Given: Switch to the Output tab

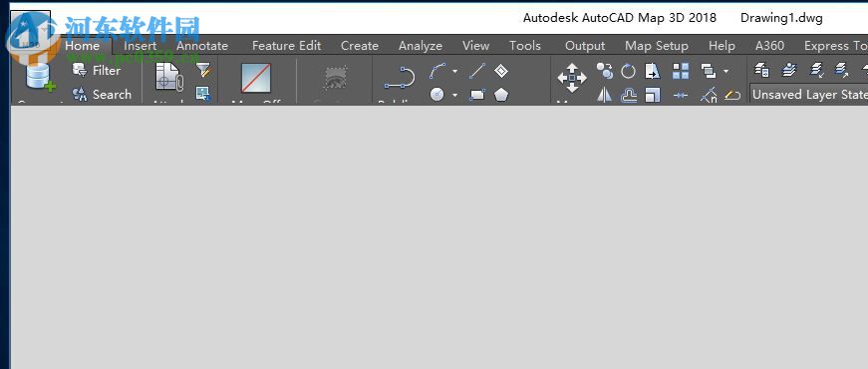Looking at the screenshot, I should [x=585, y=46].
